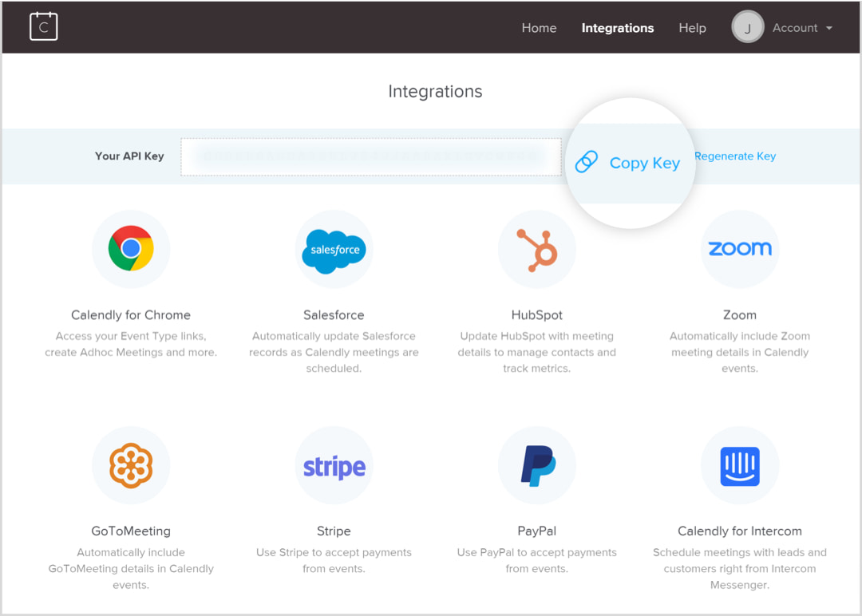Screen dimensions: 862x616
Task: Click the Calendly logo icon
Action: (43, 26)
